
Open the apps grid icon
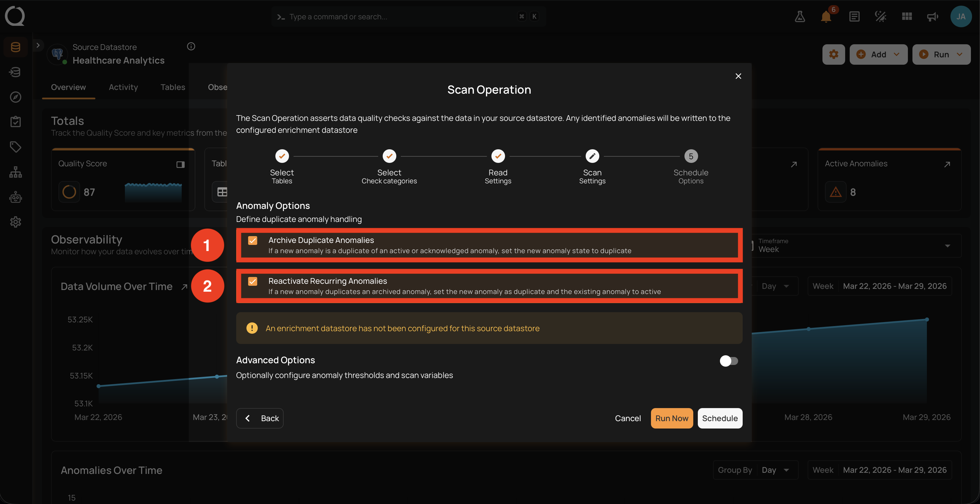coord(907,16)
